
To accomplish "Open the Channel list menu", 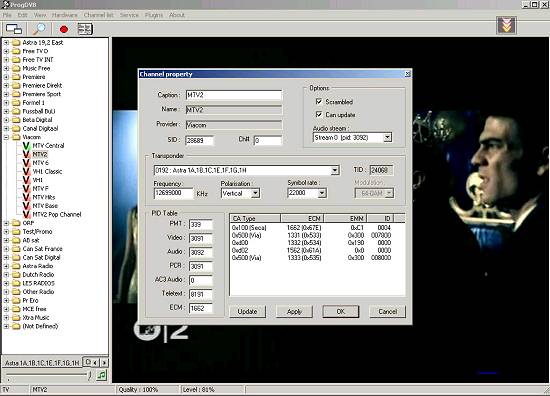I will click(99, 15).
